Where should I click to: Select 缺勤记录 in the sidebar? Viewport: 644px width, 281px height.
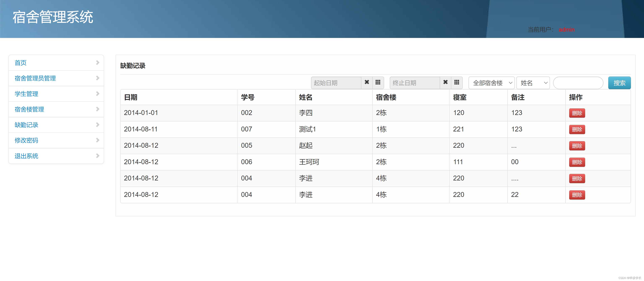pyautogui.click(x=26, y=125)
